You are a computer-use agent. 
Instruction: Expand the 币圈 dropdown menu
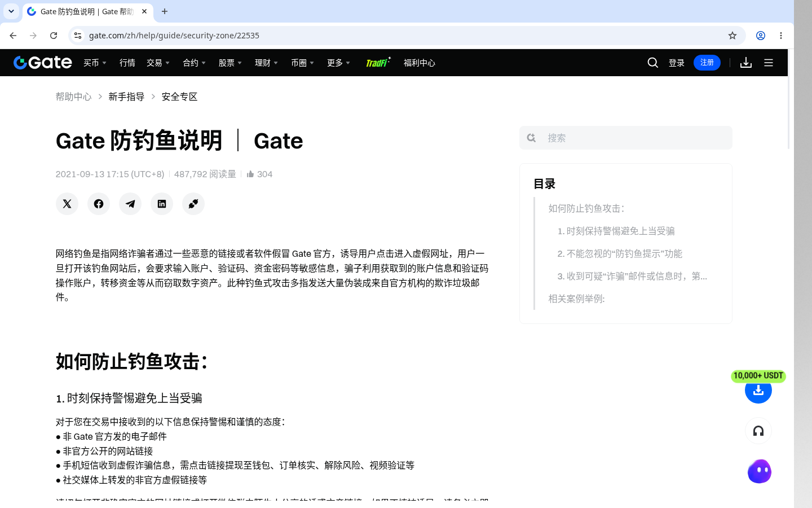pos(303,63)
